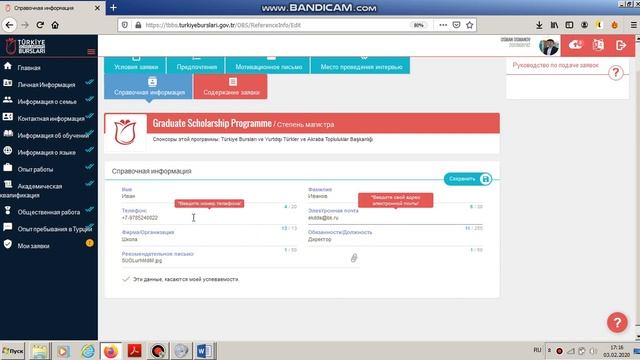640x360 pixels.
Task: Open the Windows Start (Пуск) button
Action: point(13,351)
